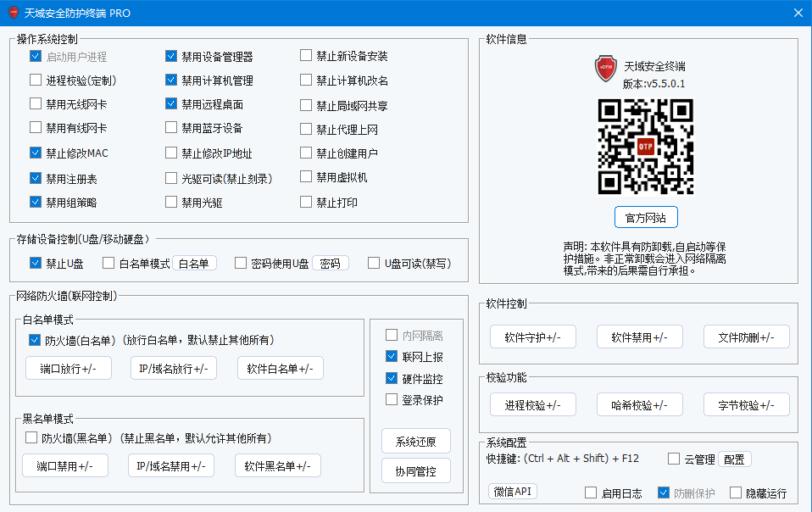Enable 防火墙(黑名单) mode
This screenshot has width=812, height=512.
coord(31,438)
